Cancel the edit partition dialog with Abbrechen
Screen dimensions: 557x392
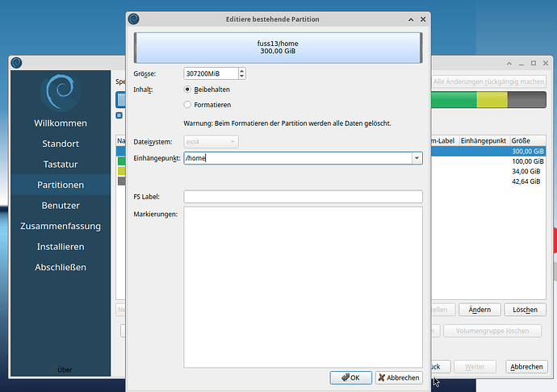point(399,377)
